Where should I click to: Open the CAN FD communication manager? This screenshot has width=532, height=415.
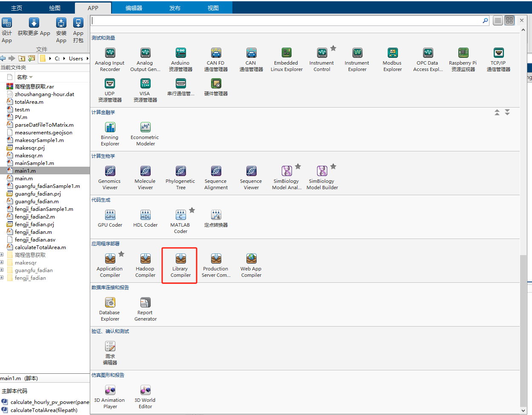pyautogui.click(x=216, y=60)
